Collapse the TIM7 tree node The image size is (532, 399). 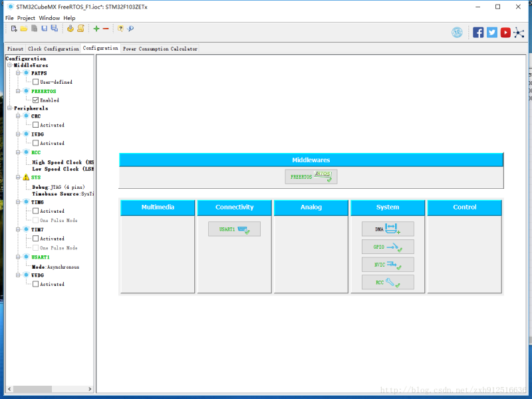tap(18, 229)
